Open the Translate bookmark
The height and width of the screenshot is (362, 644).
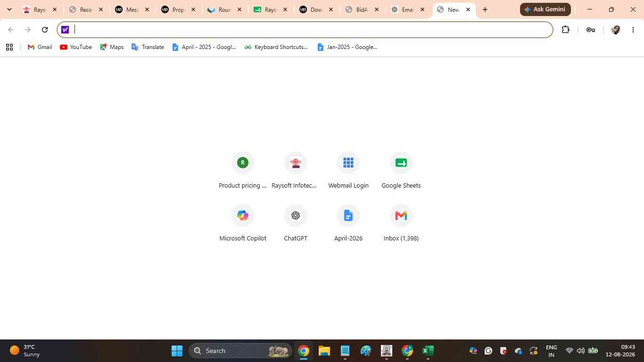(148, 47)
